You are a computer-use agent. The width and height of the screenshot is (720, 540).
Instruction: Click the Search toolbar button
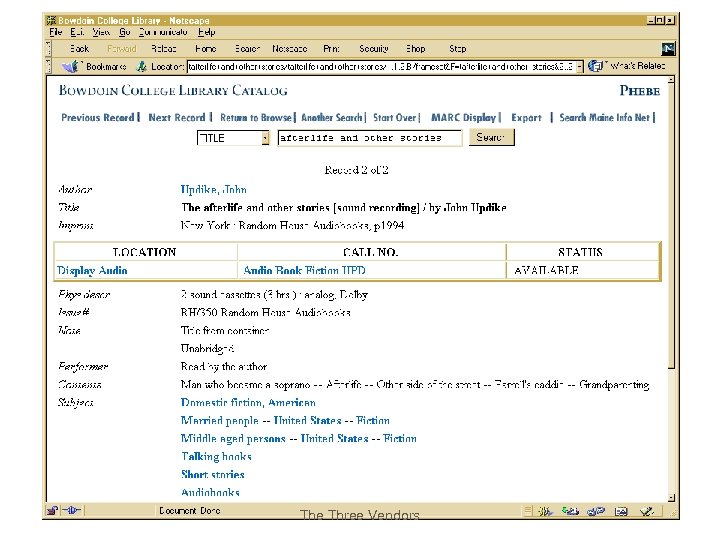coord(248,49)
